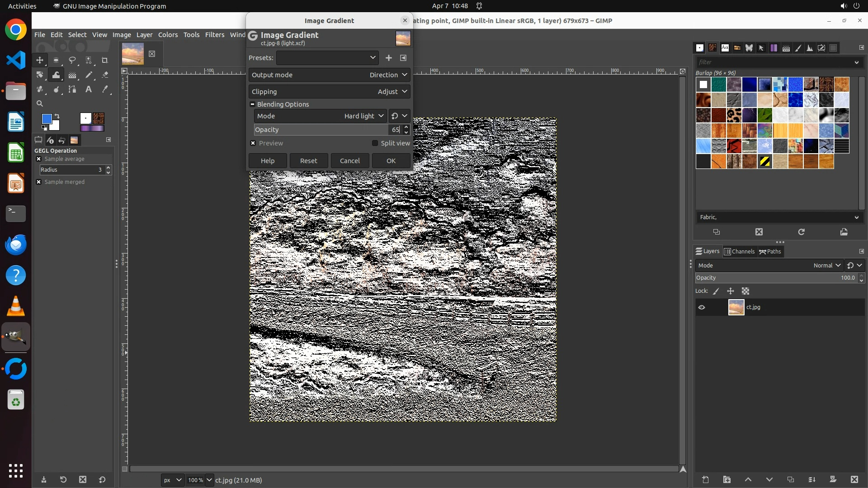
Task: Toggle the Preview checkbox
Action: click(x=253, y=143)
